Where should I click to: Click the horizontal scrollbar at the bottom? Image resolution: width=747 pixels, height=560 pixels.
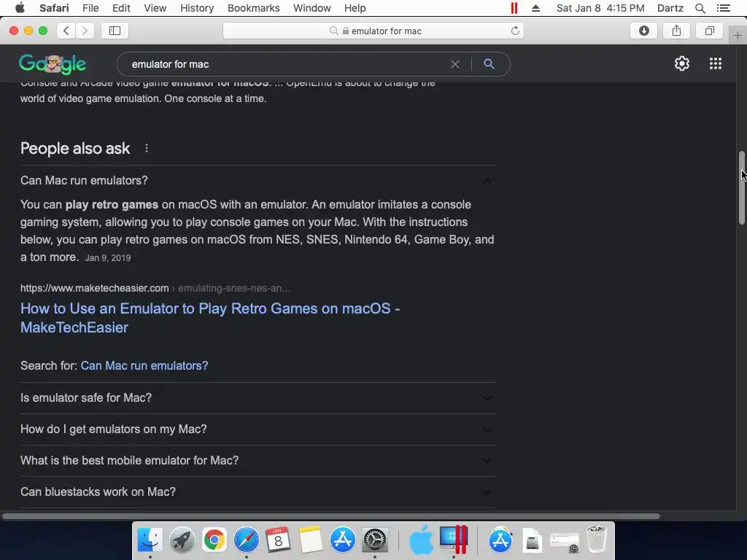coord(331,516)
